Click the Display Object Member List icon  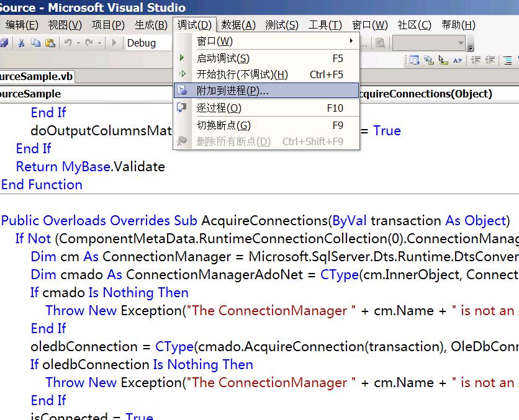coord(414,60)
